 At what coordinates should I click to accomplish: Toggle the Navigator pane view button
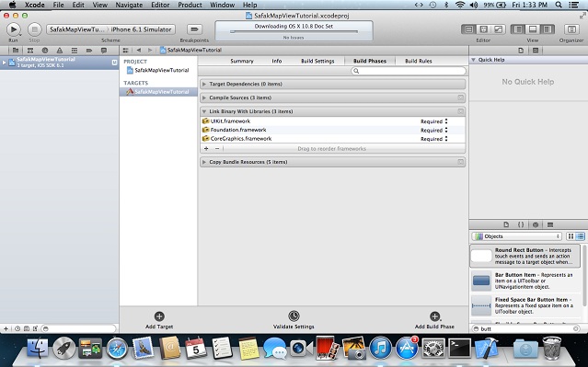click(x=518, y=29)
